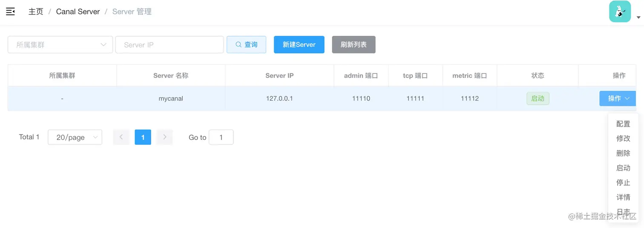Open the 操作 dropdown button for mycanal

point(618,98)
